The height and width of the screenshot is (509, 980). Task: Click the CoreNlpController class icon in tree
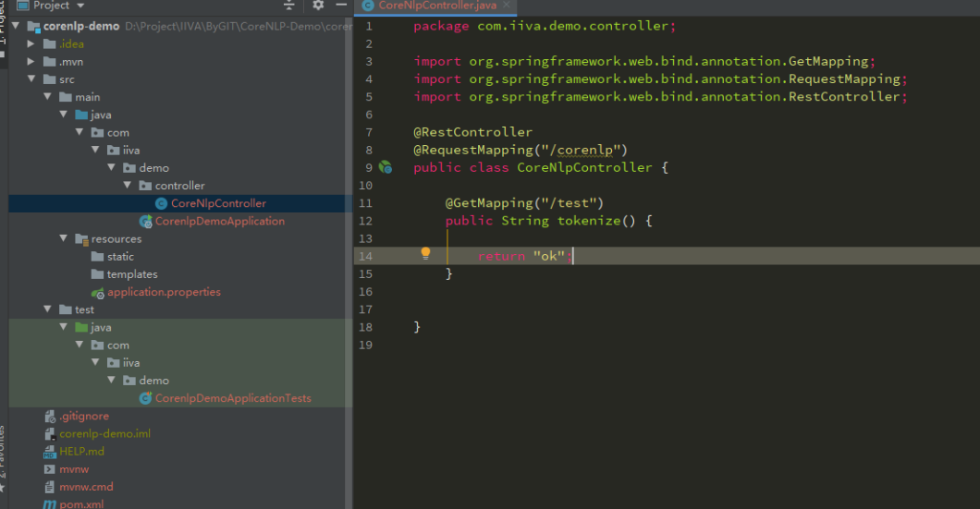(x=161, y=203)
